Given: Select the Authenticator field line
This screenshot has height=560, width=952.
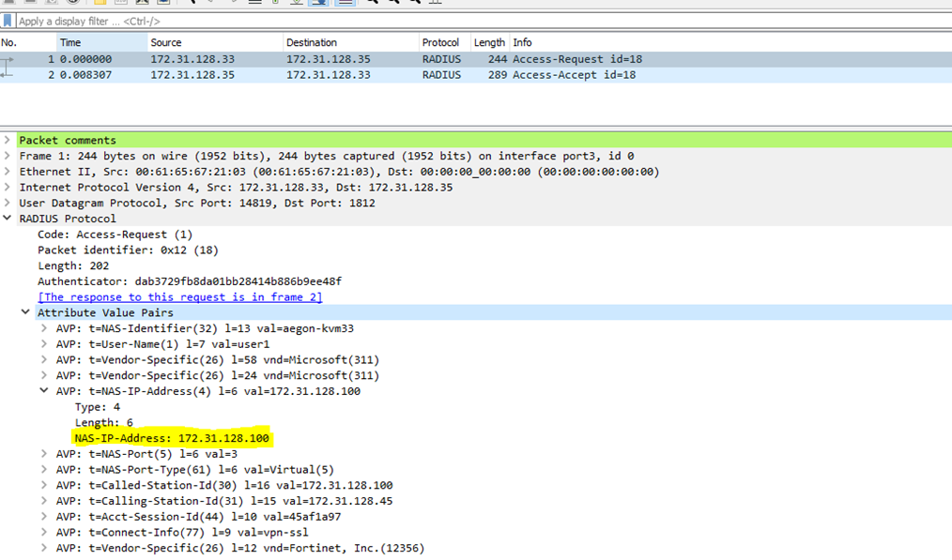Looking at the screenshot, I should [x=189, y=281].
